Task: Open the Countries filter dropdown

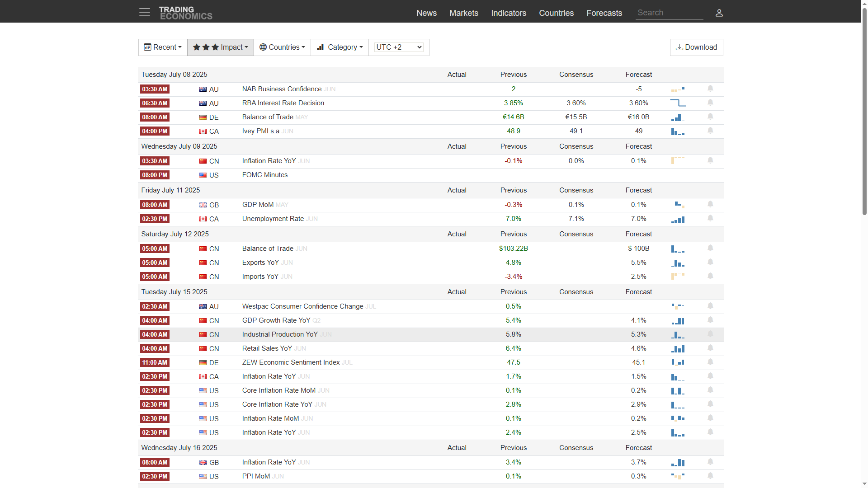Action: point(282,47)
